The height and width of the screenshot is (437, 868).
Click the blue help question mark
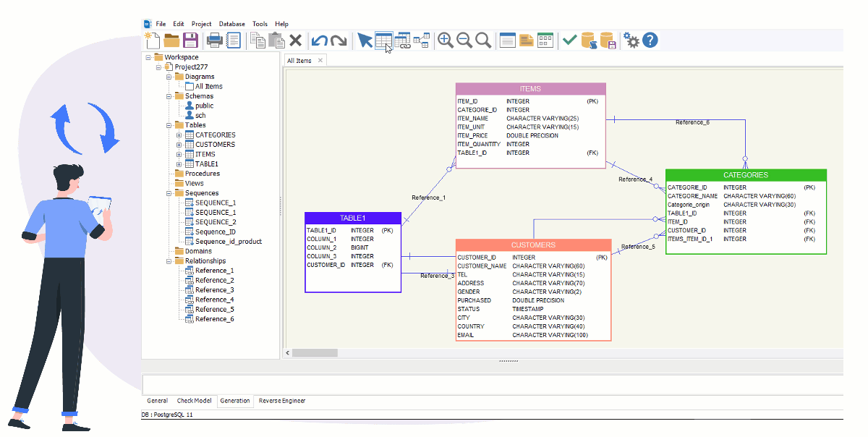point(650,41)
